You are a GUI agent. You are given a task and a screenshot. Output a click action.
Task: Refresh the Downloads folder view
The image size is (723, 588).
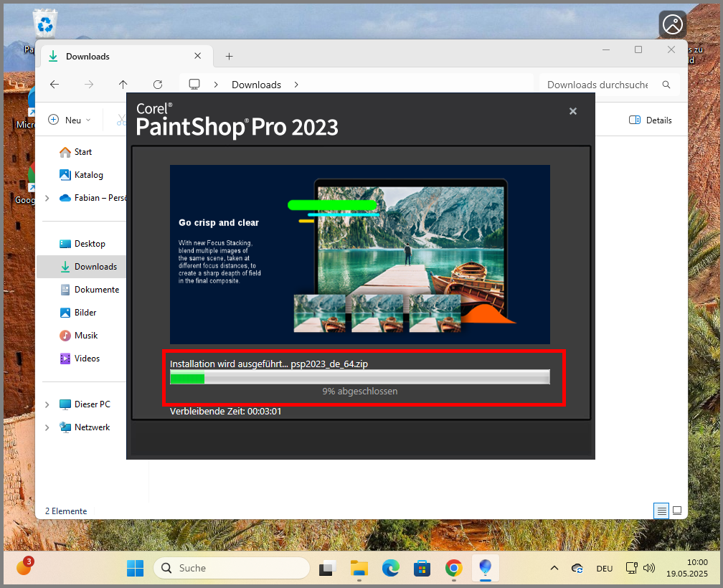(156, 84)
